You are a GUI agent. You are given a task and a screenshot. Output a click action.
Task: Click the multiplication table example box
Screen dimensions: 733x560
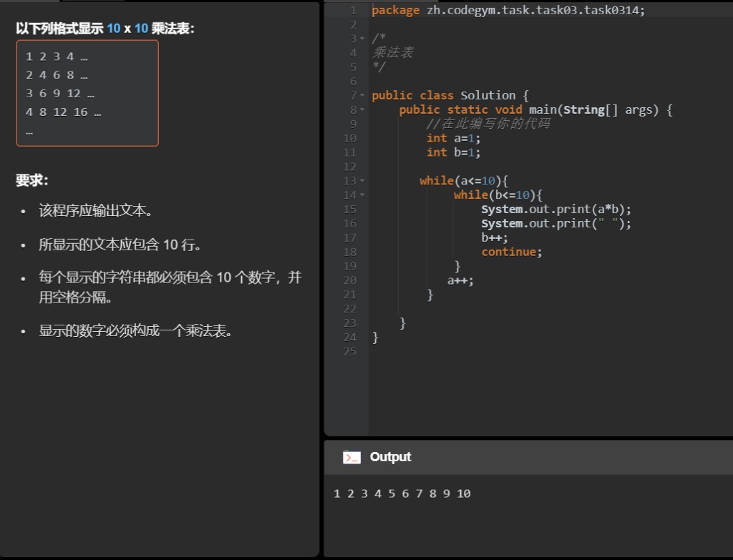[x=87, y=93]
